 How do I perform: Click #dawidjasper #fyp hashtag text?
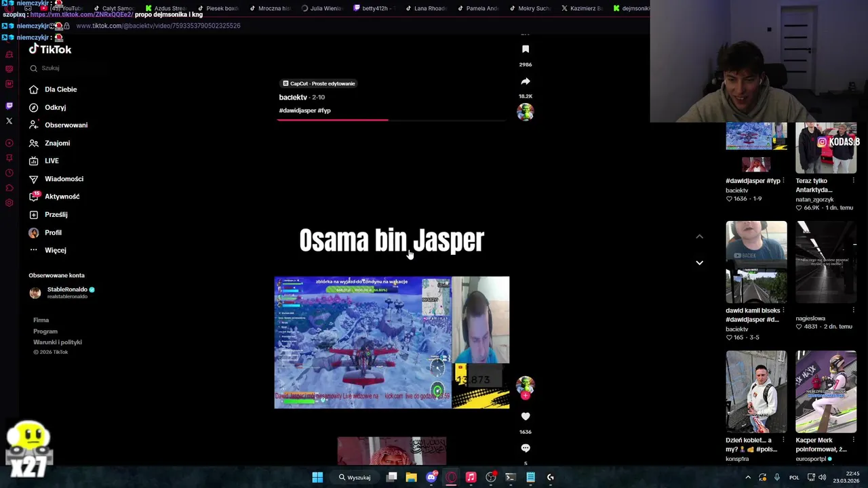point(304,110)
